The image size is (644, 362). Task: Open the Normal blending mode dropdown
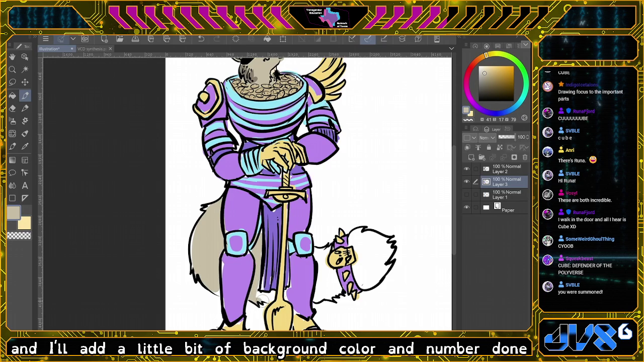[x=487, y=137]
